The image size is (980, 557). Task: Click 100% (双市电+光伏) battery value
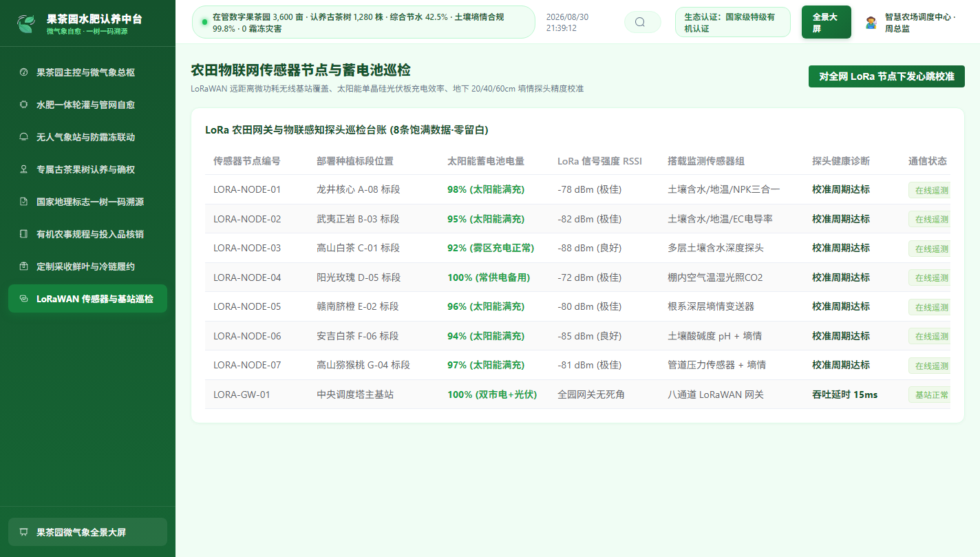[492, 395]
